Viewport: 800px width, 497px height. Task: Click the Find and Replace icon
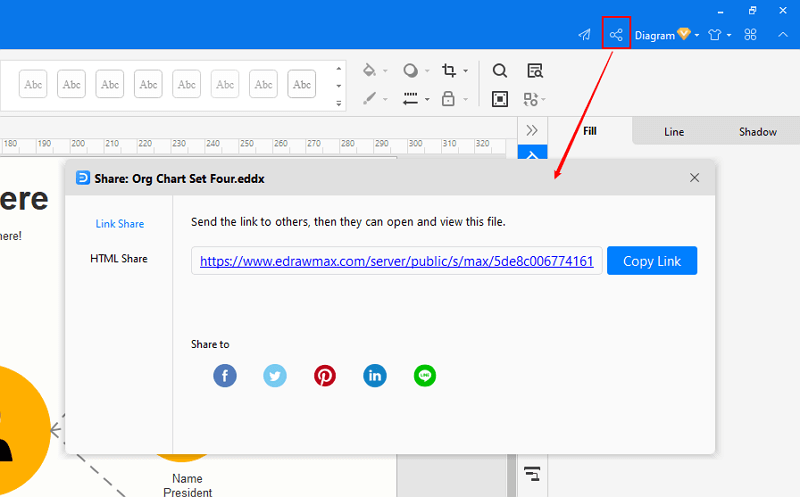pyautogui.click(x=535, y=70)
